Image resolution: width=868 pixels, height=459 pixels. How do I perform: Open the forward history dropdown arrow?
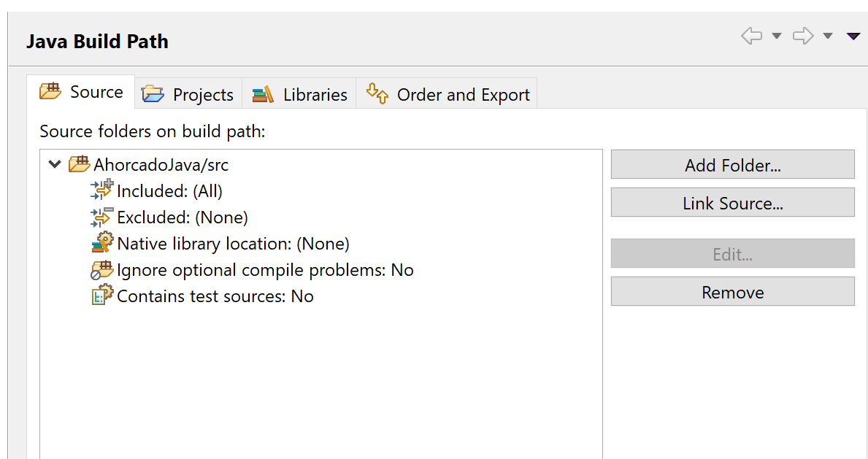click(x=828, y=36)
